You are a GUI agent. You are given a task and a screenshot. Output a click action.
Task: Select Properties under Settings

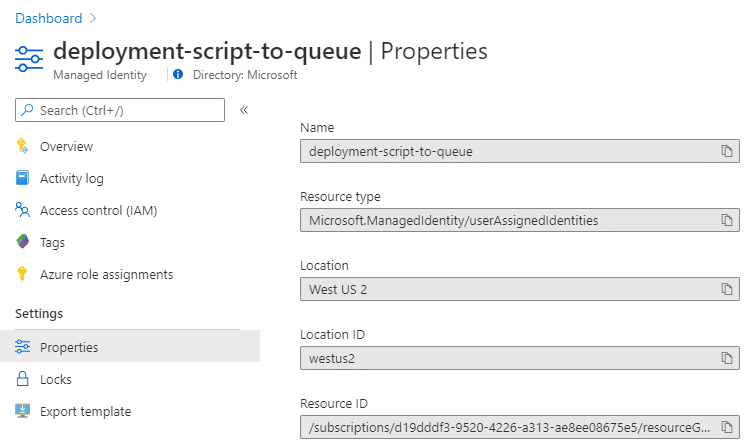click(130, 347)
